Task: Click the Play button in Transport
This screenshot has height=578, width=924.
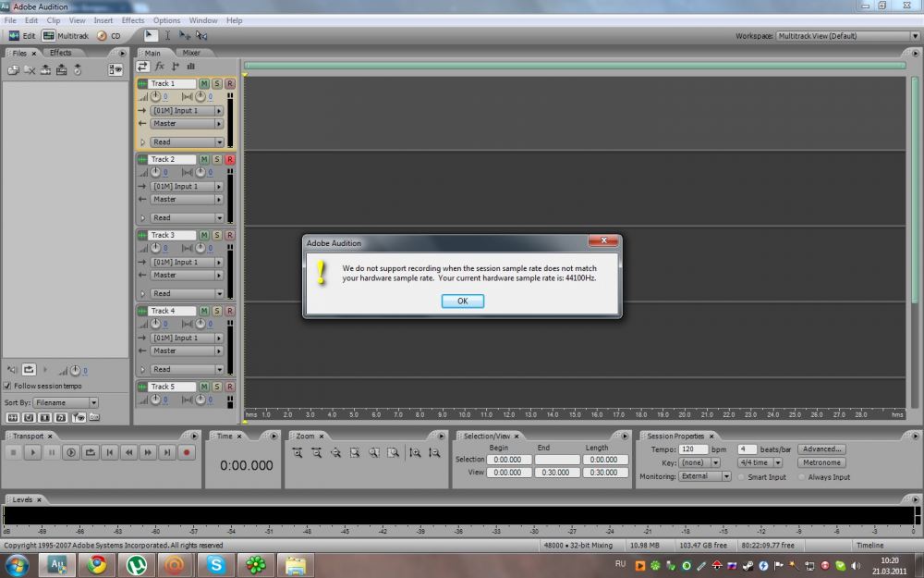Action: 33,452
